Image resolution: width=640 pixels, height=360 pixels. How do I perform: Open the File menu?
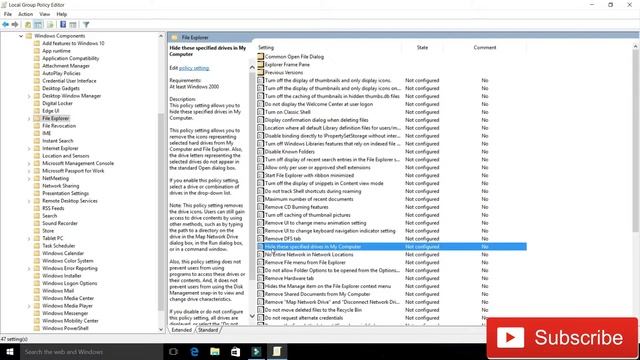click(x=8, y=14)
